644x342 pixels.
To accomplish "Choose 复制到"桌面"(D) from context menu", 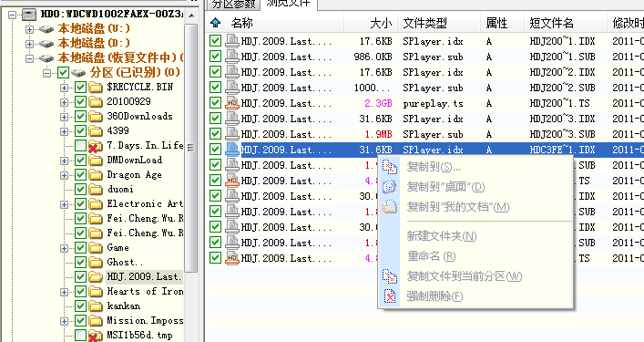I will pos(475,187).
